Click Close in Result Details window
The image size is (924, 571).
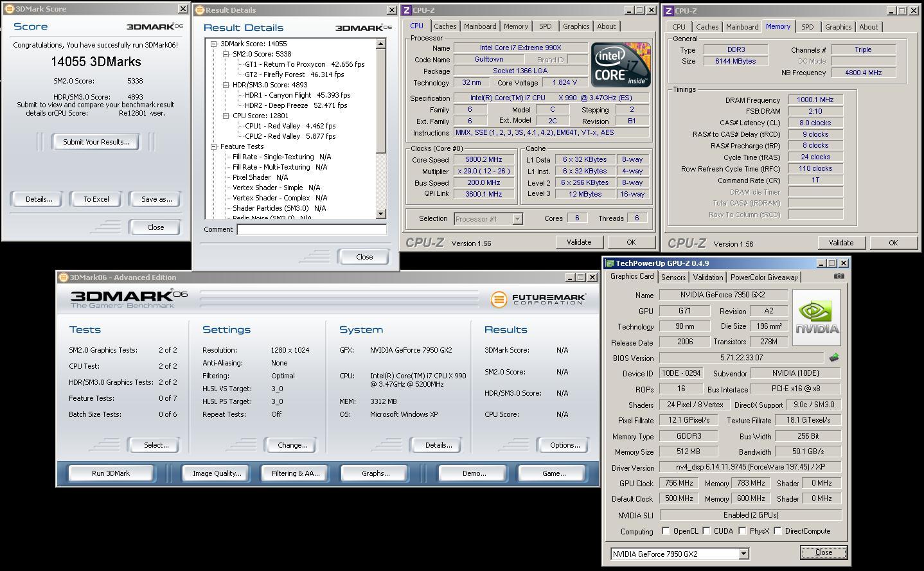(x=364, y=257)
